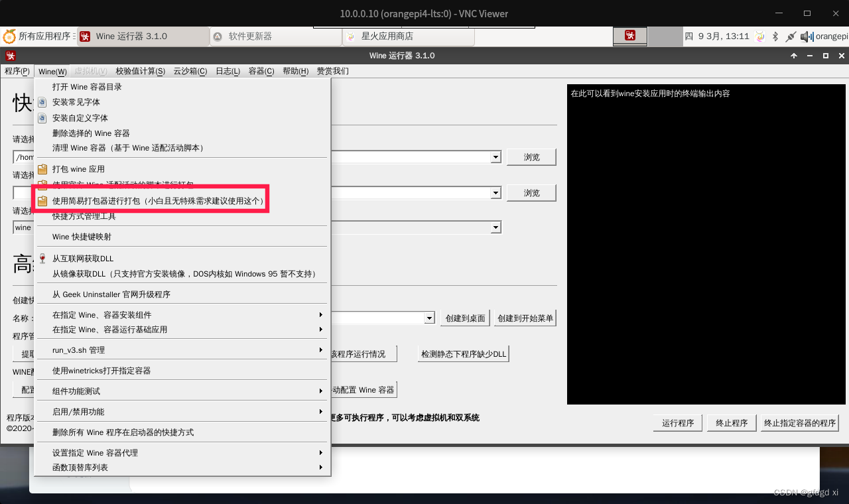The height and width of the screenshot is (504, 849).
Task: Open the 云沙箱(C) menu
Action: pos(190,71)
